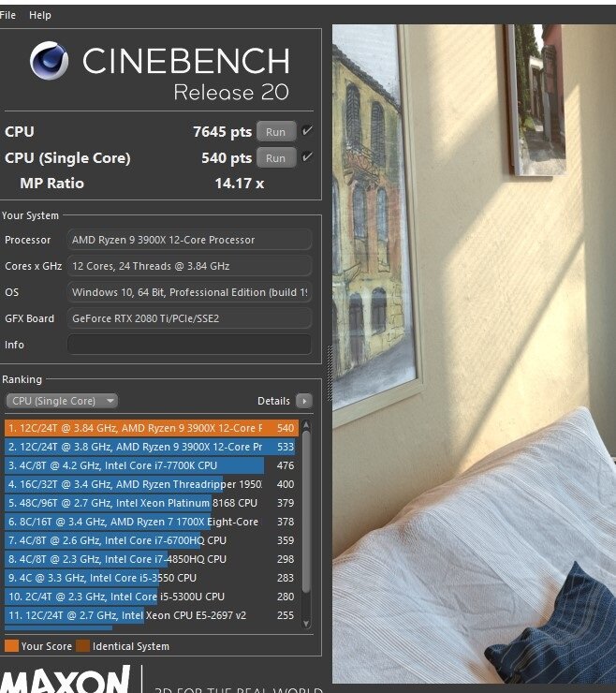This screenshot has width=616, height=693.
Task: Click the OS field showing Windows 10
Action: 189,292
